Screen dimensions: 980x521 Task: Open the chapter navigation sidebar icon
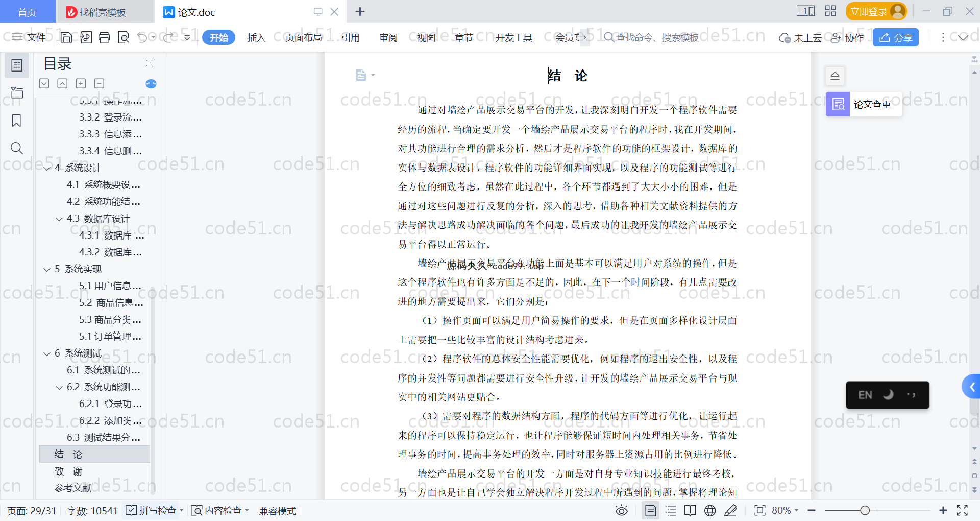pyautogui.click(x=17, y=92)
